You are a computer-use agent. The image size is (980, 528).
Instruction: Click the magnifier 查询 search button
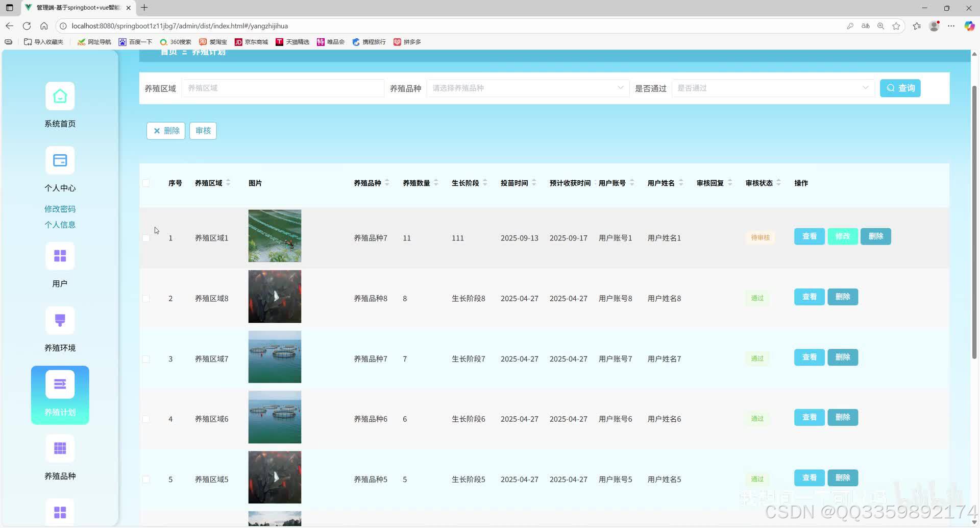point(900,88)
